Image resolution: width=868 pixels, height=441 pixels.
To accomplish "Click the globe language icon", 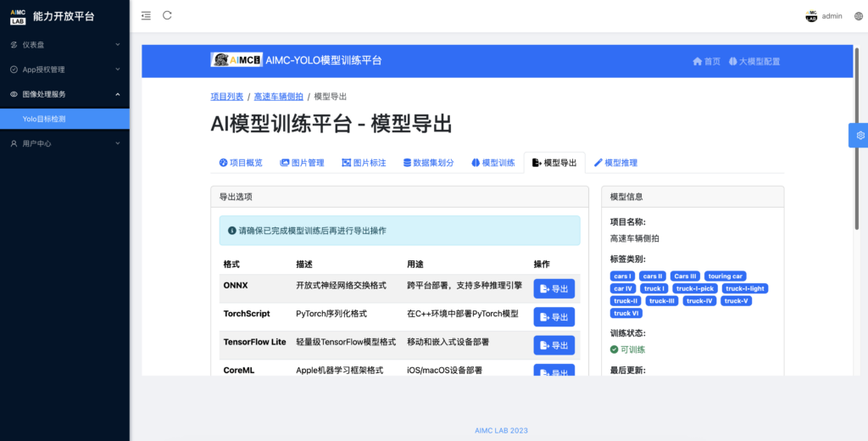I will 858,16.
